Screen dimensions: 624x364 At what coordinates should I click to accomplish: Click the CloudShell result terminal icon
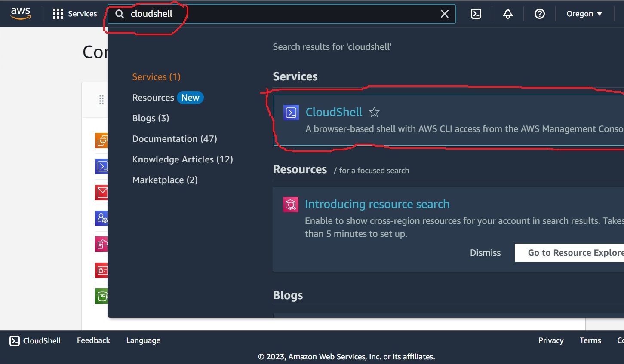tap(291, 113)
